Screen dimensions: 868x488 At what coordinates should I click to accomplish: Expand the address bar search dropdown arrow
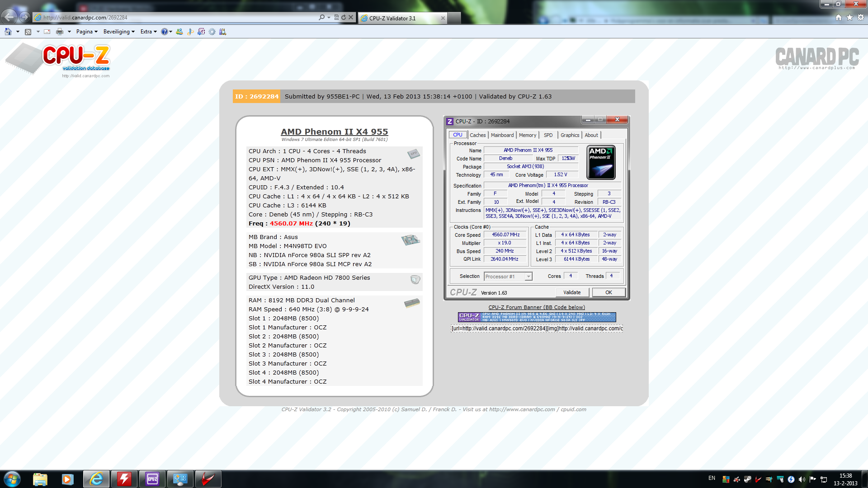point(329,18)
